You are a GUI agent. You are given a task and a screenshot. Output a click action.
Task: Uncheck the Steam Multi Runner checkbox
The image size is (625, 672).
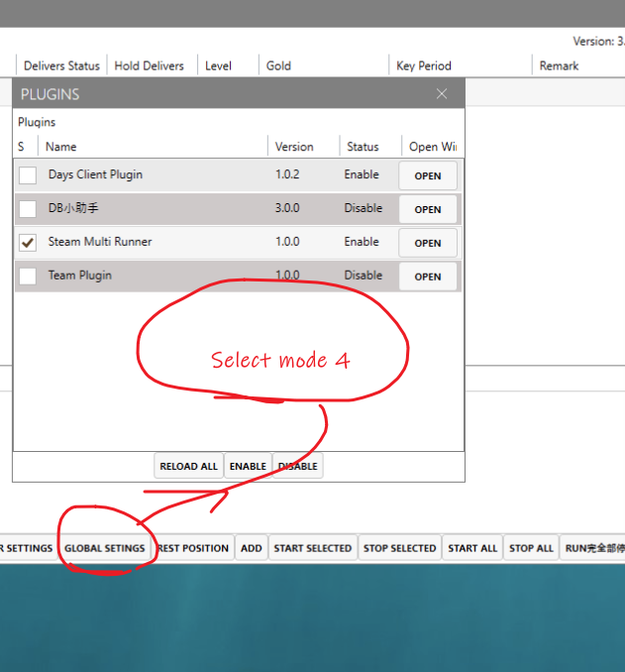point(28,243)
